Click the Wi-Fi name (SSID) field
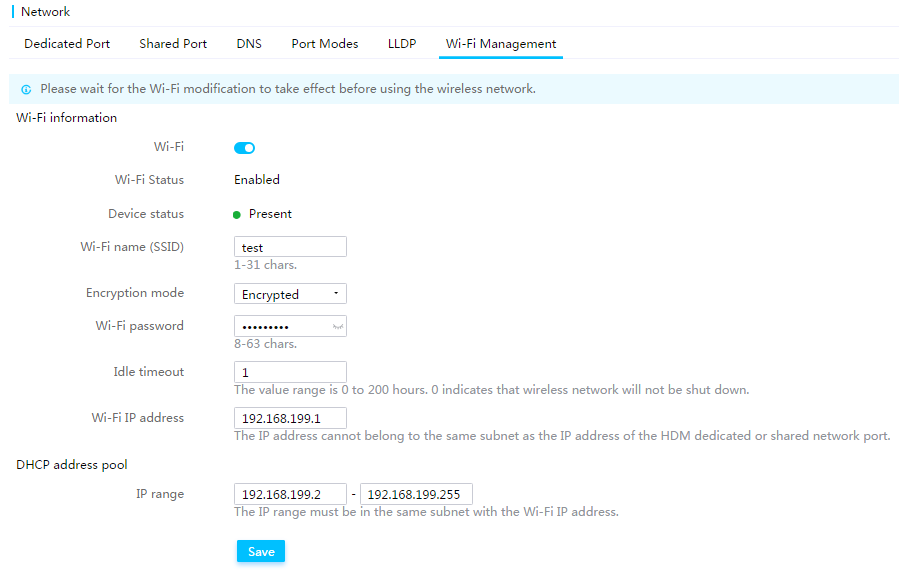899x574 pixels. click(290, 247)
